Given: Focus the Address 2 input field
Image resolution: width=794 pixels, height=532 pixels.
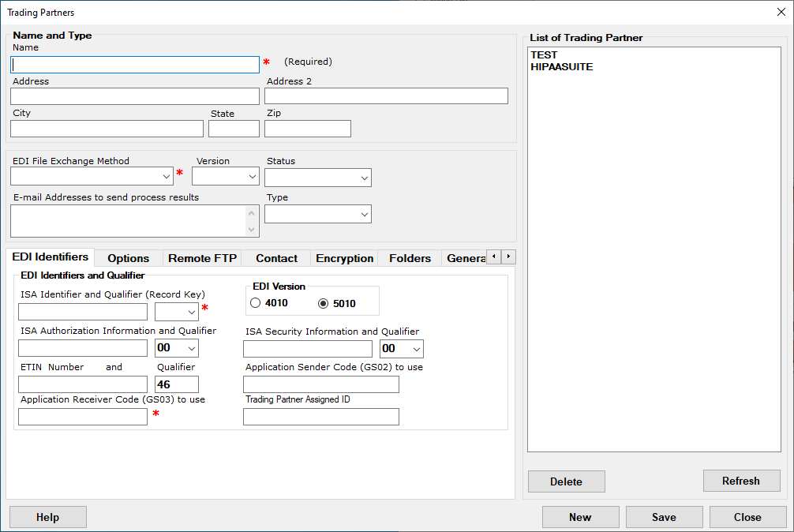Looking at the screenshot, I should tap(387, 96).
